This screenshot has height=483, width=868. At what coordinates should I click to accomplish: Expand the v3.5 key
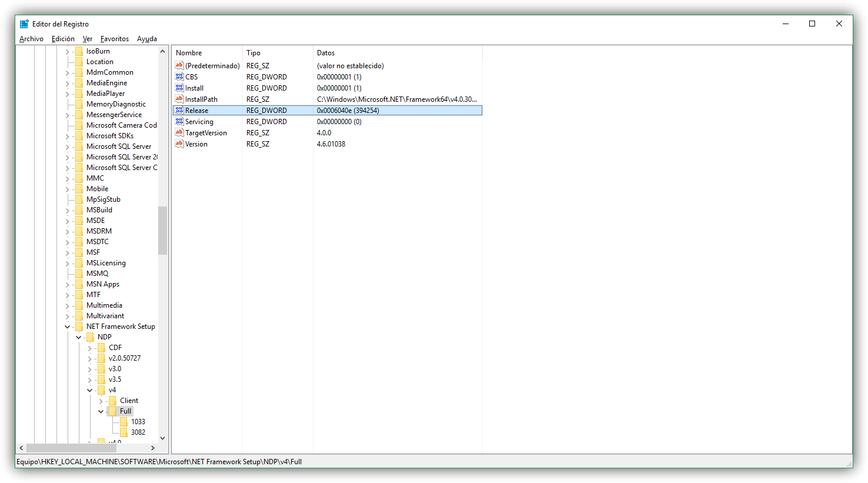pos(90,380)
